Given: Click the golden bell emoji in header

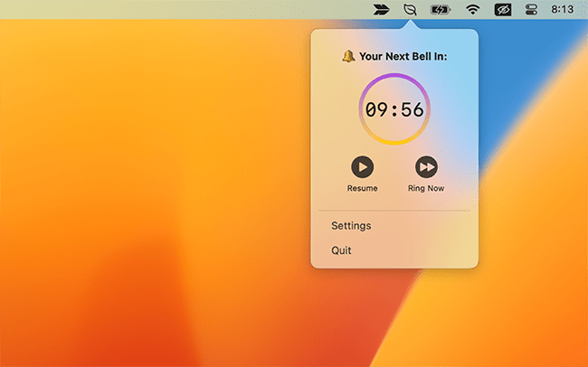Looking at the screenshot, I should pyautogui.click(x=348, y=56).
